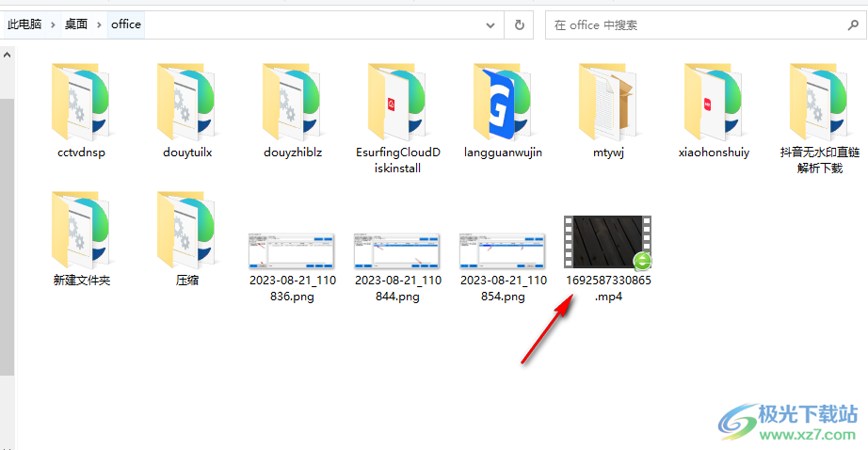Click the 2023-08-21_110854.png file name
The height and width of the screenshot is (450, 868).
pos(504,288)
